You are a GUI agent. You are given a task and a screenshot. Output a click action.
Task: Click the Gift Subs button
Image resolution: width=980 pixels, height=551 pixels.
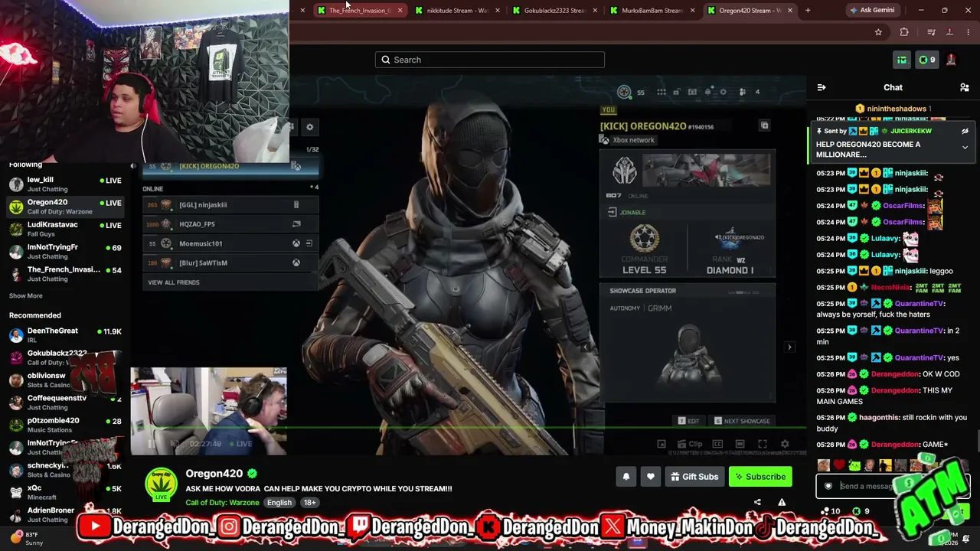tap(694, 477)
